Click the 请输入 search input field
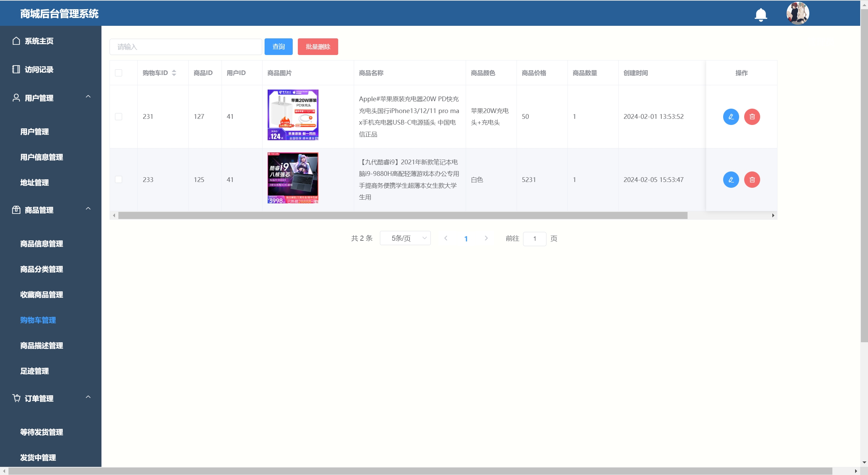Image resolution: width=868 pixels, height=475 pixels. 186,47
